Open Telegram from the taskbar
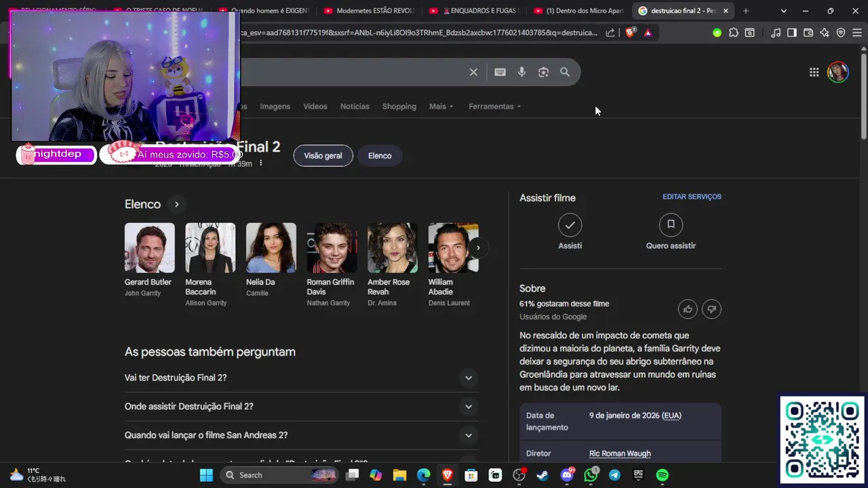The height and width of the screenshot is (488, 868). [614, 475]
